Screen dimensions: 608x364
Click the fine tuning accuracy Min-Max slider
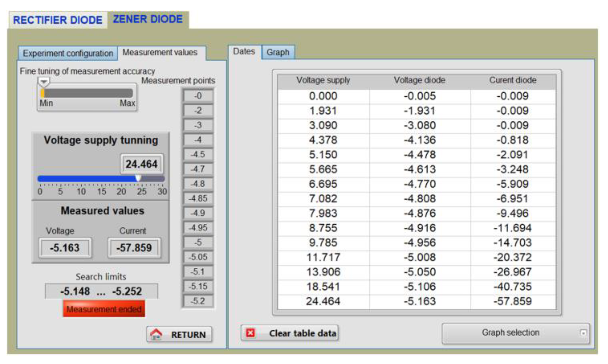(87, 93)
